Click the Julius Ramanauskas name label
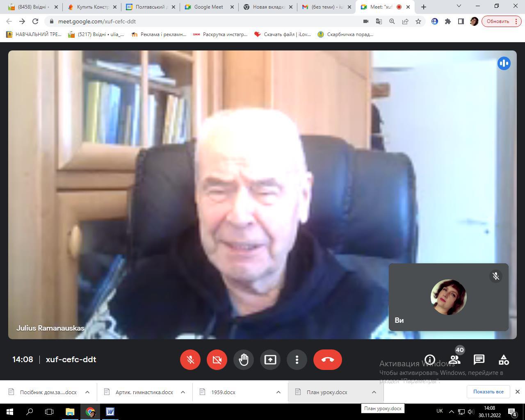Viewport: 525px width, 420px height. pos(50,328)
